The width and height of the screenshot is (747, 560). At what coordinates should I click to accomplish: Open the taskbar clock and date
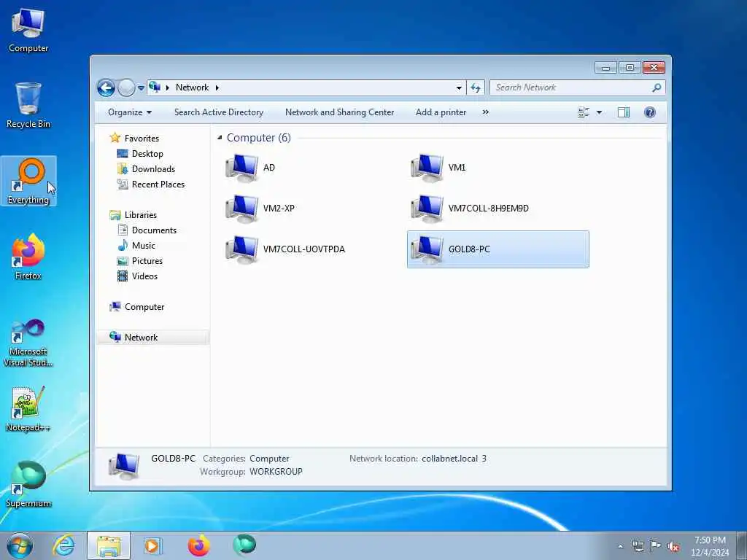coord(710,546)
